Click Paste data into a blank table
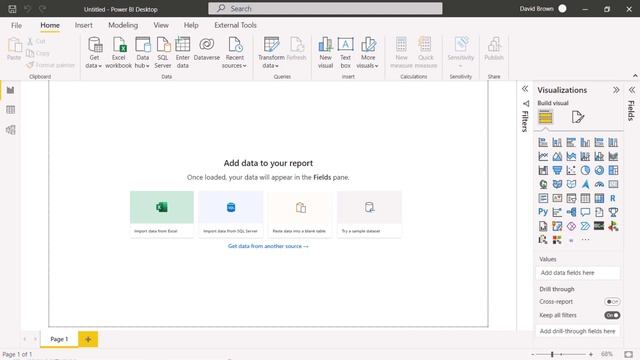640x360 pixels. pos(300,214)
